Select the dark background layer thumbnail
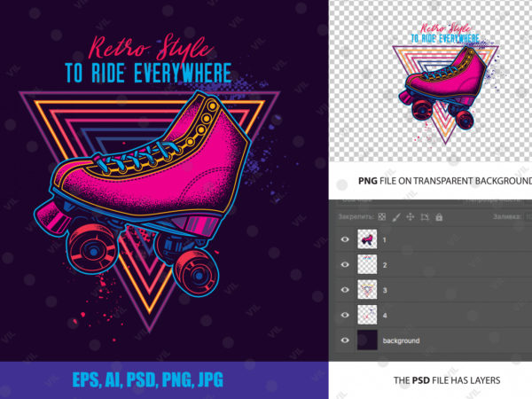532x399 pixels. click(367, 340)
